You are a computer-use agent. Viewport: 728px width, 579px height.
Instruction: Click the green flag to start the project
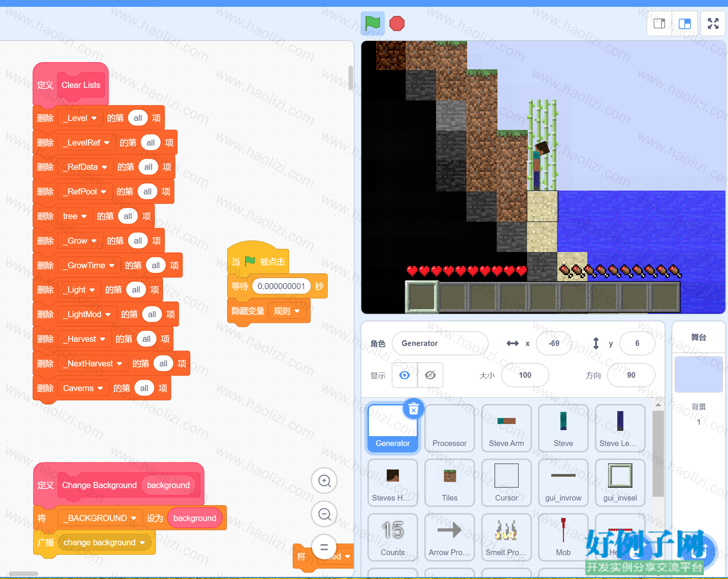tap(372, 23)
